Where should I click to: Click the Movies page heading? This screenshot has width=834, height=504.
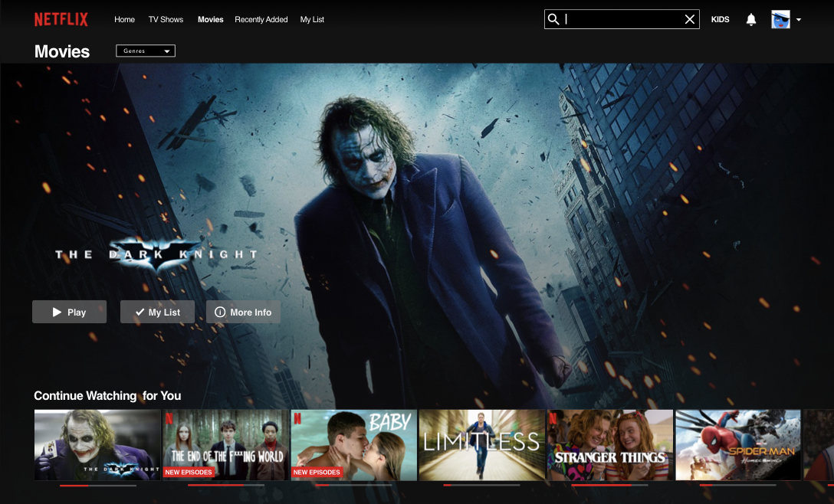(x=61, y=51)
